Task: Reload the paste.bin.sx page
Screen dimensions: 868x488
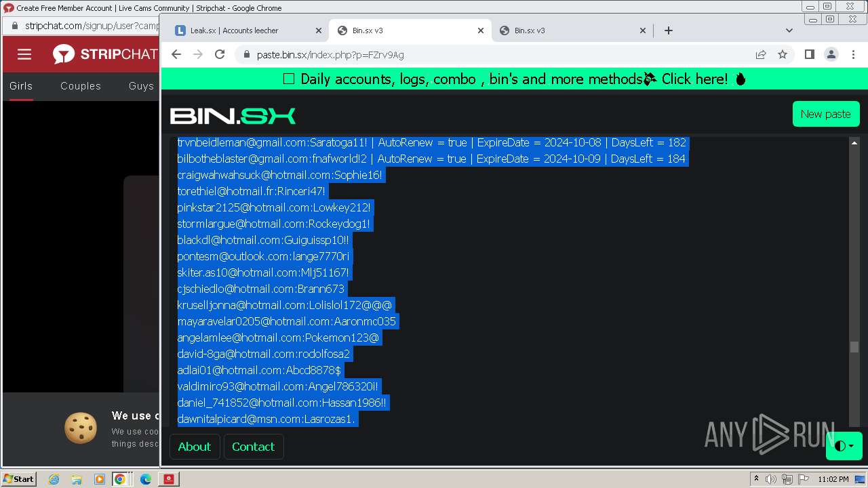Action: point(220,54)
